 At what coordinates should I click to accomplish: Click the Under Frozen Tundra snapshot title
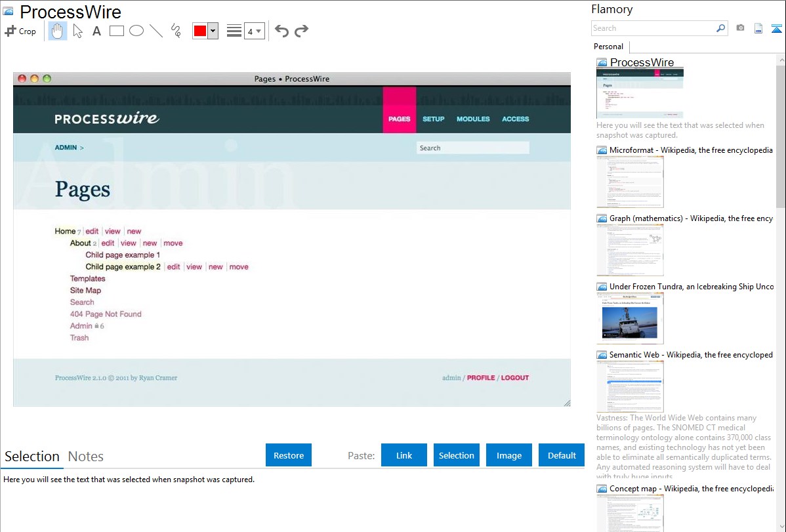click(692, 286)
